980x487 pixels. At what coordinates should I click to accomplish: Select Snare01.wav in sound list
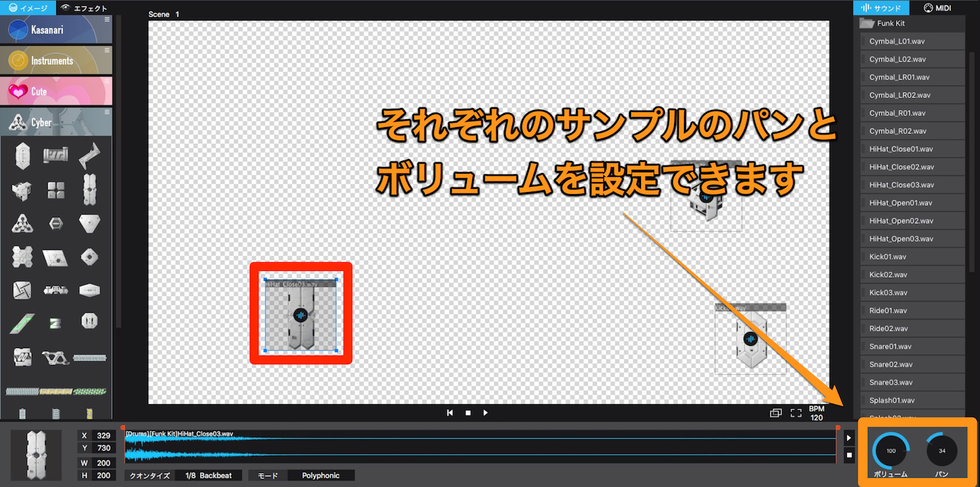(912, 347)
